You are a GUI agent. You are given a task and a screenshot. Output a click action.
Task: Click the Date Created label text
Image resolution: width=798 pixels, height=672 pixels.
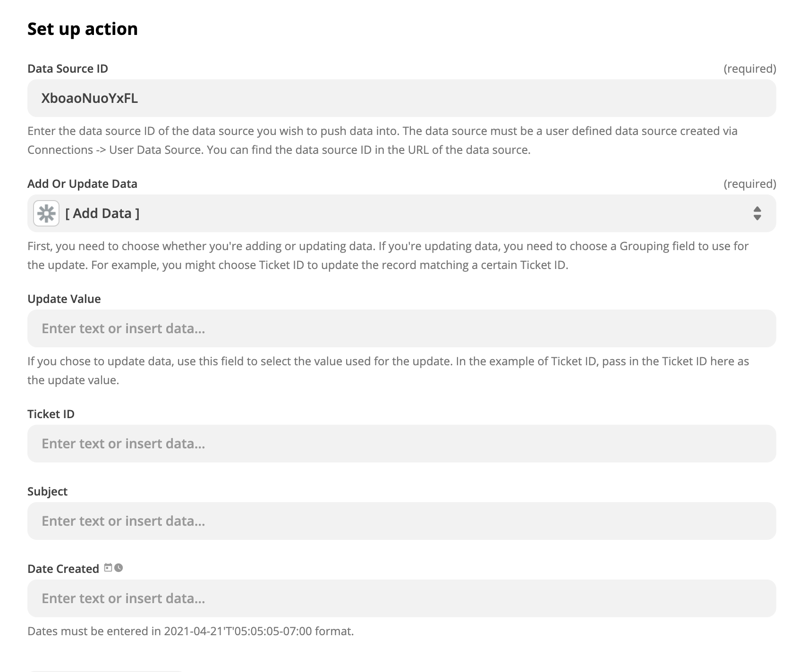point(63,569)
